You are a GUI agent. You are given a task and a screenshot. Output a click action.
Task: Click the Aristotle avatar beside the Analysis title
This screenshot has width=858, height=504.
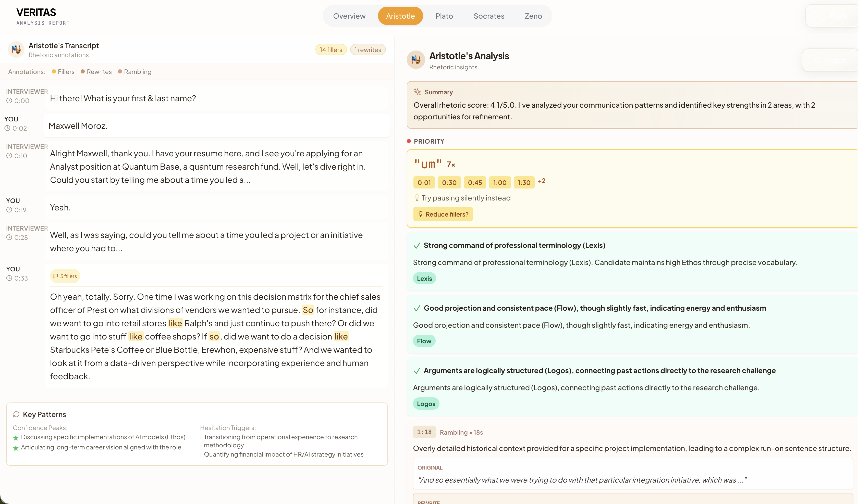(x=416, y=60)
